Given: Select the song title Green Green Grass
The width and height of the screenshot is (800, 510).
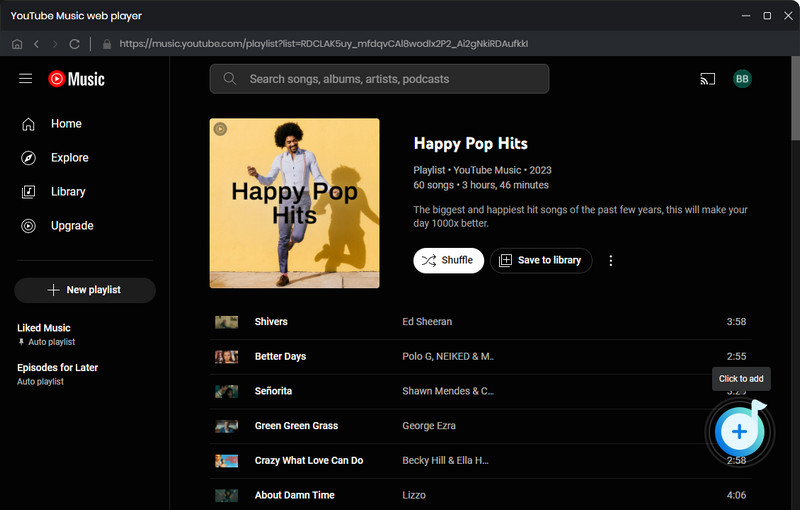Looking at the screenshot, I should (296, 426).
